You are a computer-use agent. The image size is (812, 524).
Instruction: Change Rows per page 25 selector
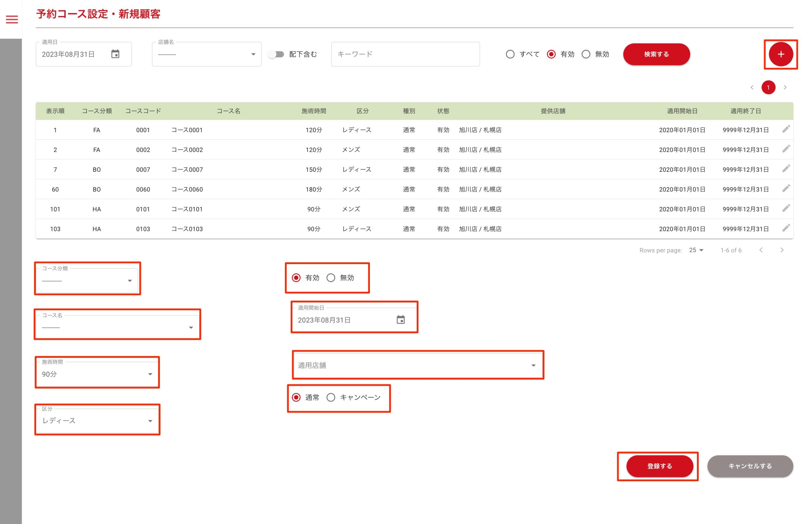696,250
